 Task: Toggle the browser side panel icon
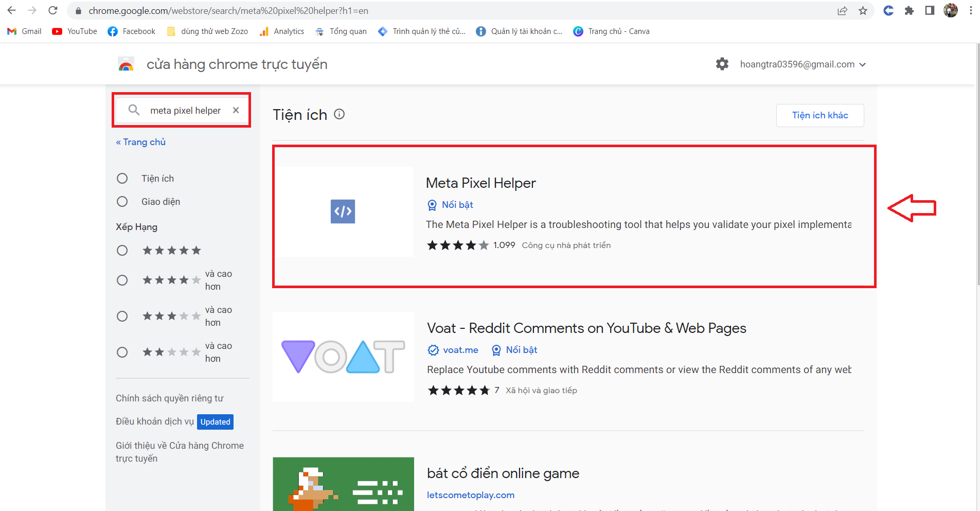[930, 10]
